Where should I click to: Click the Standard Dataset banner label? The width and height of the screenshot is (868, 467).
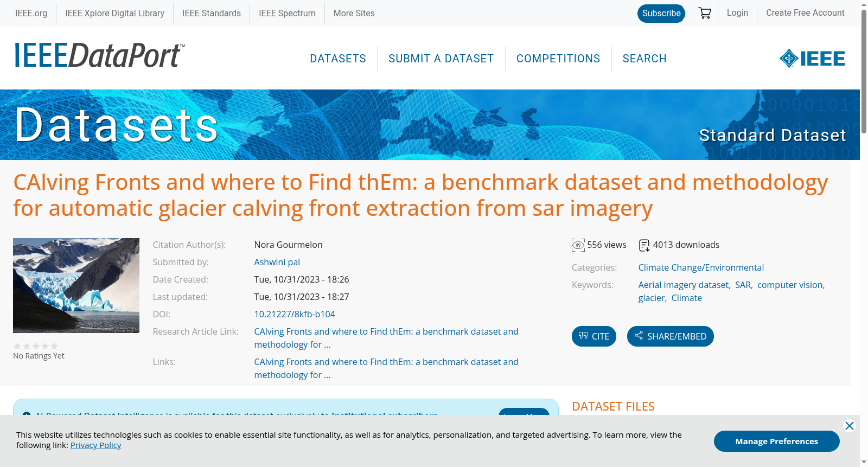coord(773,135)
